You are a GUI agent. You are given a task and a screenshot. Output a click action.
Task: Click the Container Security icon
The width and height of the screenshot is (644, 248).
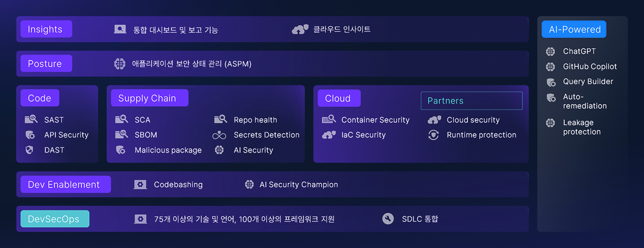329,119
